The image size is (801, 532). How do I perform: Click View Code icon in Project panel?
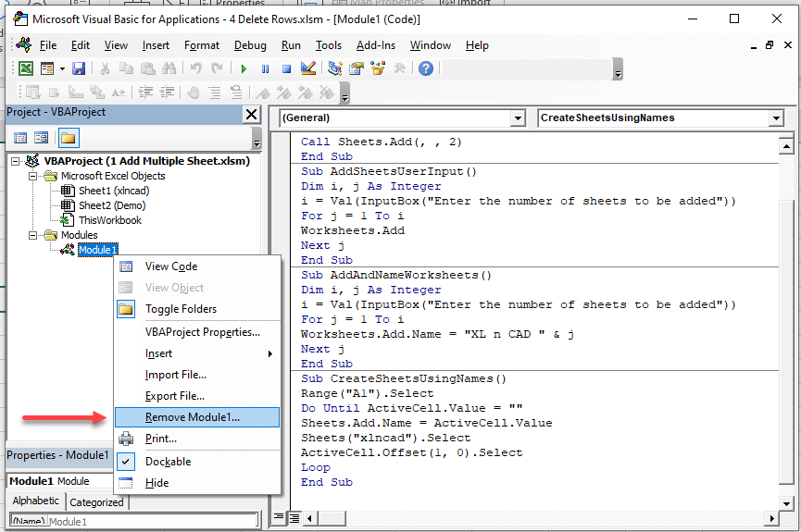20,138
